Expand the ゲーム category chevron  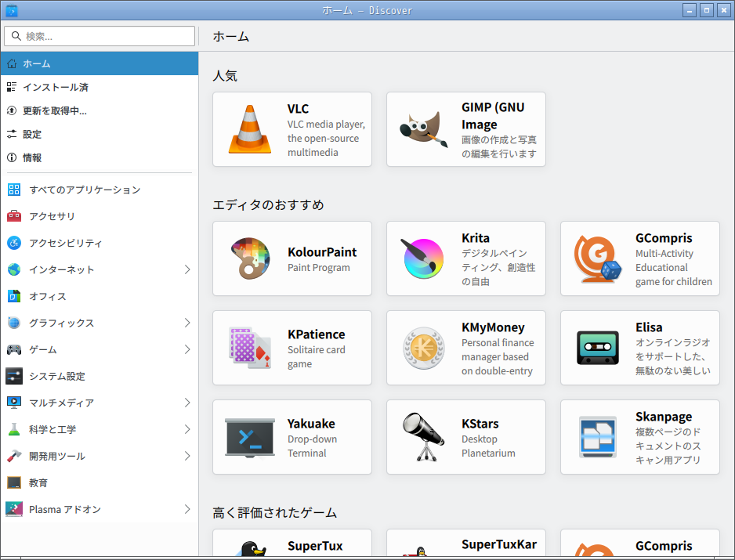tap(187, 349)
